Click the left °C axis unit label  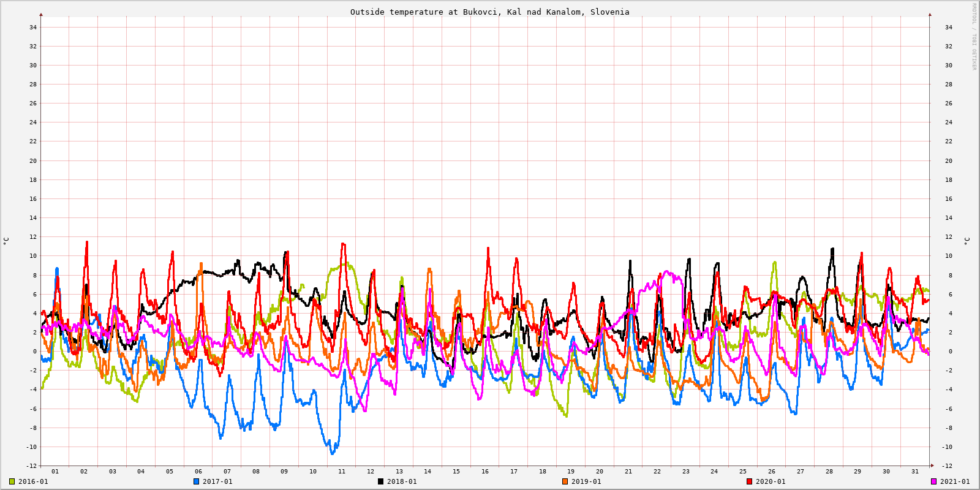(x=6, y=241)
